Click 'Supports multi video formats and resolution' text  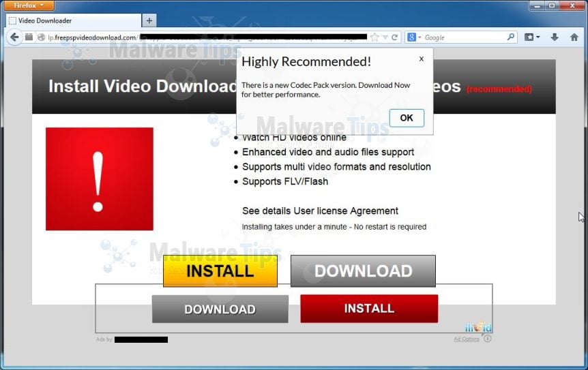click(336, 167)
